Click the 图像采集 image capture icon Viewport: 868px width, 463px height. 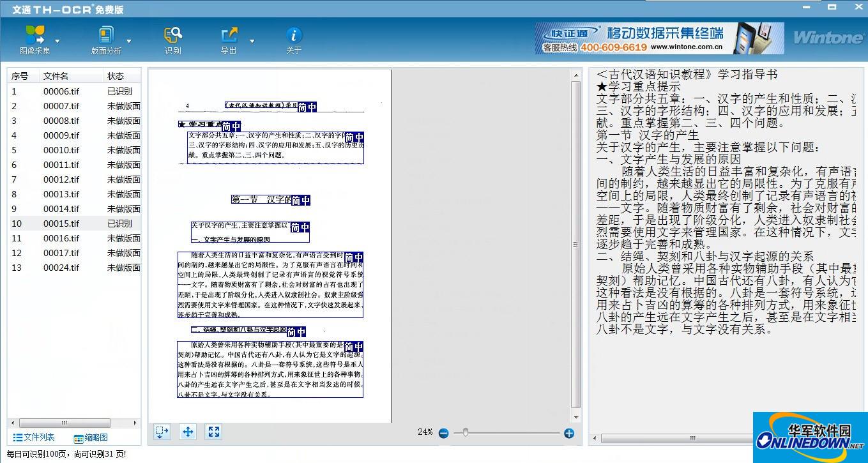(35, 34)
